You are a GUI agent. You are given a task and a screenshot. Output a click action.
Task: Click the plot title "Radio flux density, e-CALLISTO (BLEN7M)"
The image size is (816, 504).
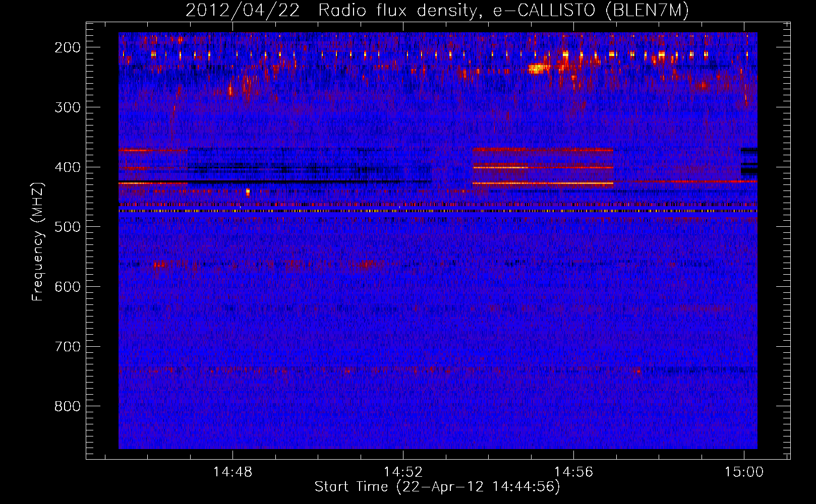(503, 11)
